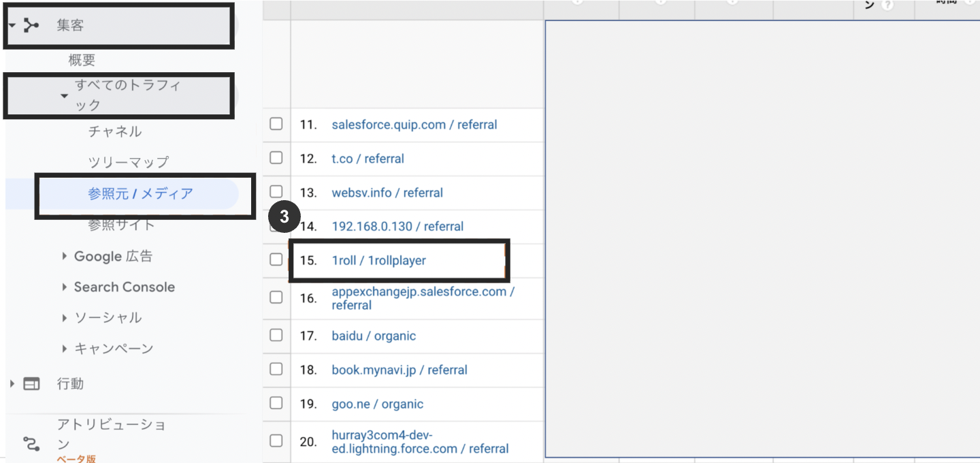Open the チャネル report
980x463 pixels.
[115, 131]
